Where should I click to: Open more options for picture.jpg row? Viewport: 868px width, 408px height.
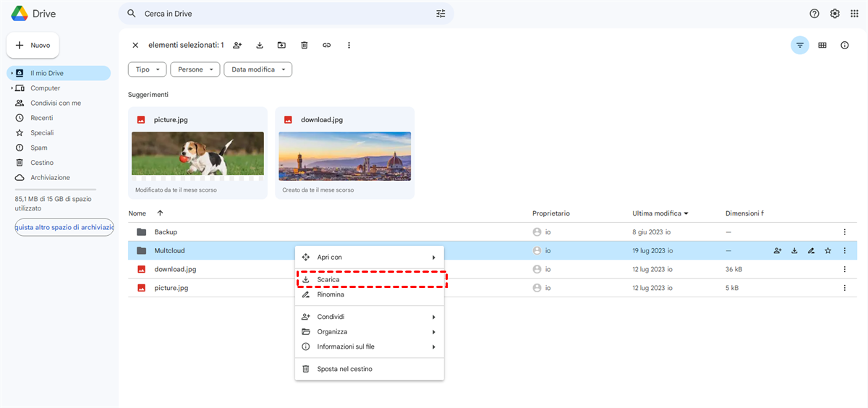pos(844,288)
